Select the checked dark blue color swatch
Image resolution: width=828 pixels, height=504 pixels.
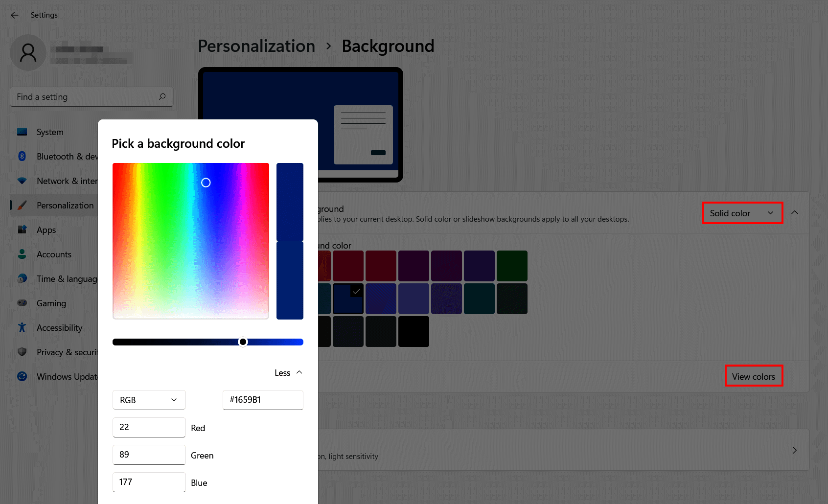coord(348,298)
